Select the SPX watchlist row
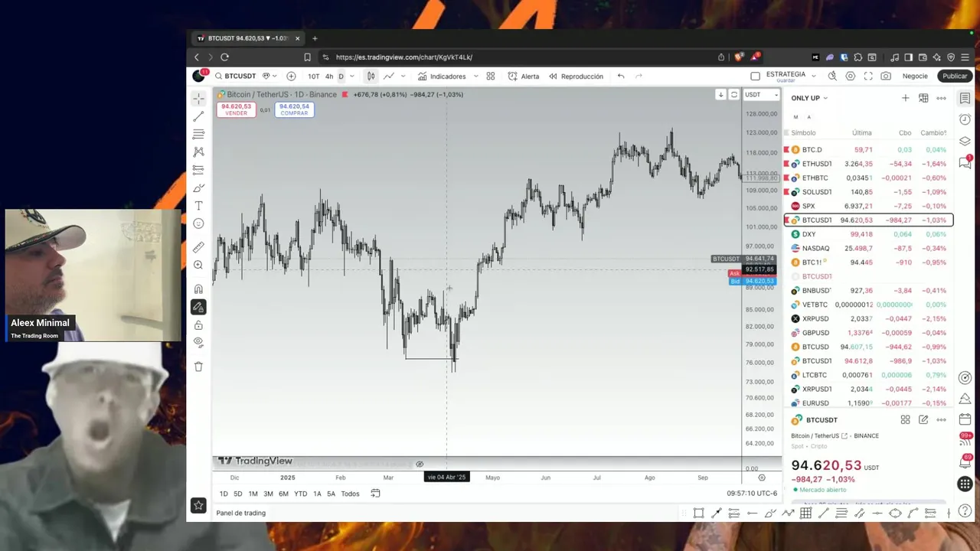 click(x=867, y=206)
